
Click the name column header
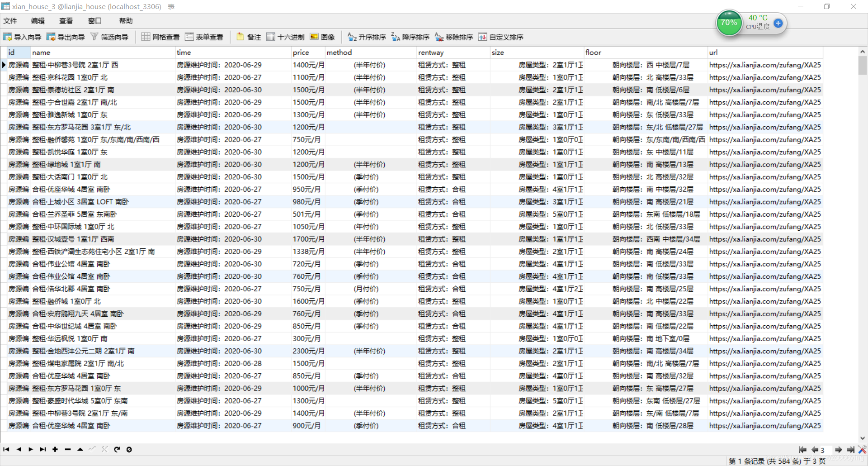point(103,52)
